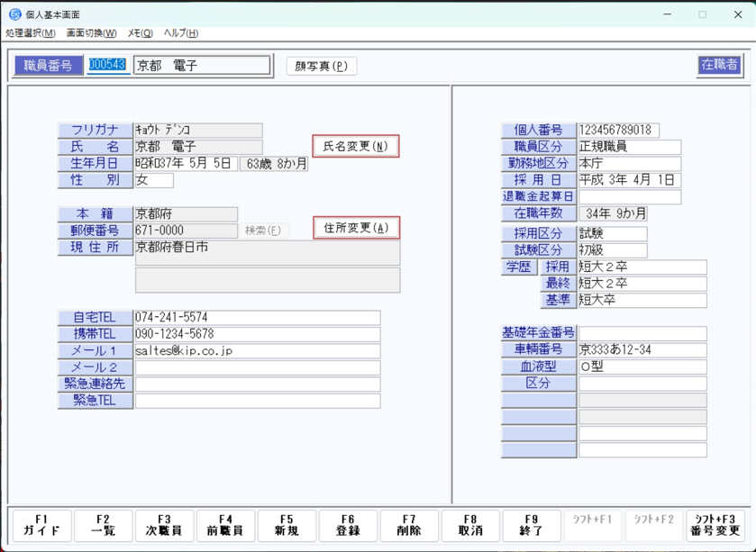Click the ｼﾌﾄ+F3 番号変更 button

[x=715, y=526]
